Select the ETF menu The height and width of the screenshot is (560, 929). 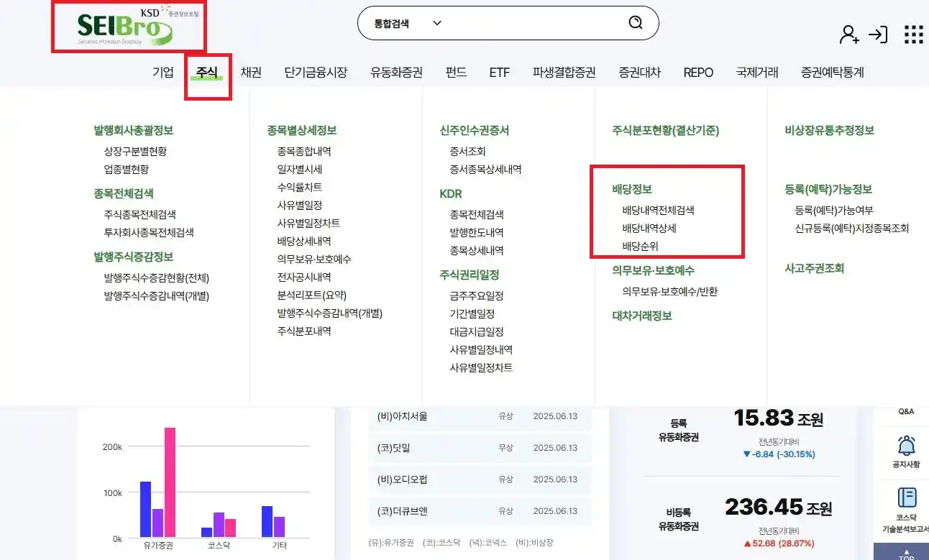tap(499, 72)
